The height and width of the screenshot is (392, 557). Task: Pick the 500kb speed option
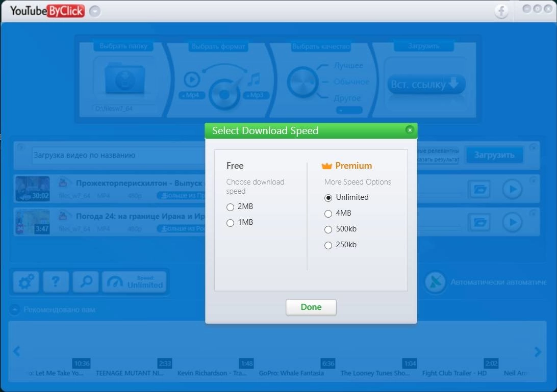coord(328,229)
